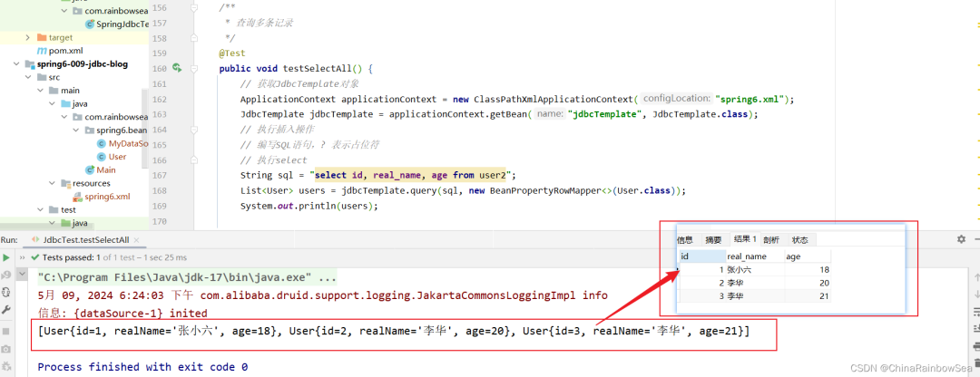Collapse the main folder chevron
The height and width of the screenshot is (377, 980).
[x=41, y=91]
